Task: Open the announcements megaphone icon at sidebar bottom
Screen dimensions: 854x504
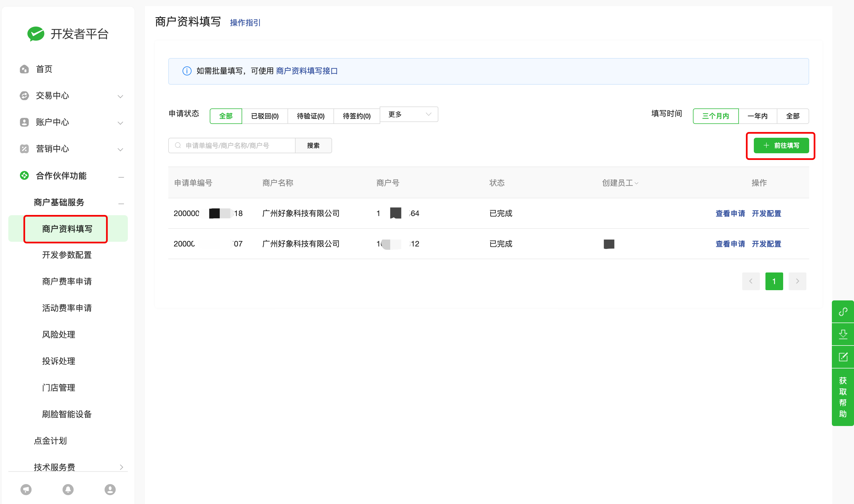Action: 26,489
